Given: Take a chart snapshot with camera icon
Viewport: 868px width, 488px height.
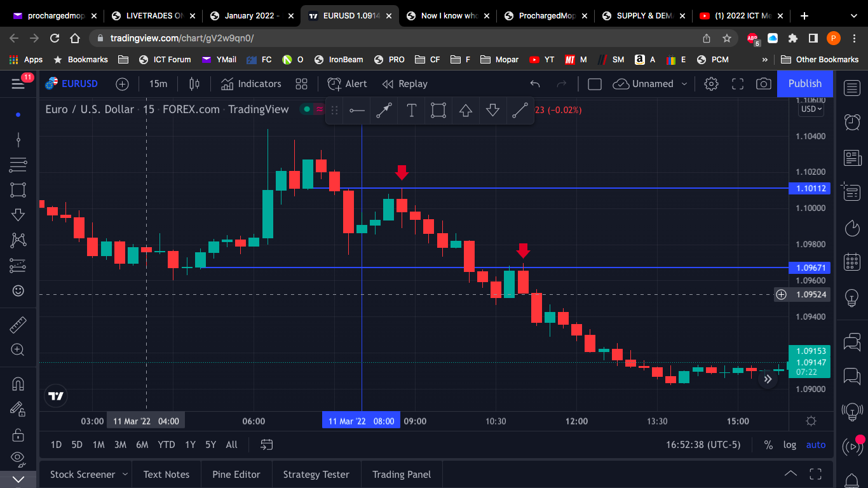Looking at the screenshot, I should [764, 84].
